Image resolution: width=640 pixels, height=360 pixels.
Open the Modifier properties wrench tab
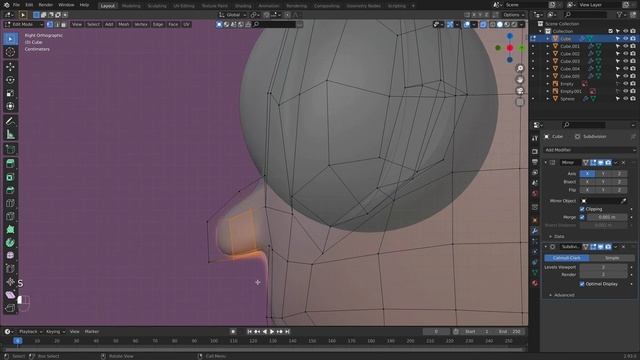535,231
